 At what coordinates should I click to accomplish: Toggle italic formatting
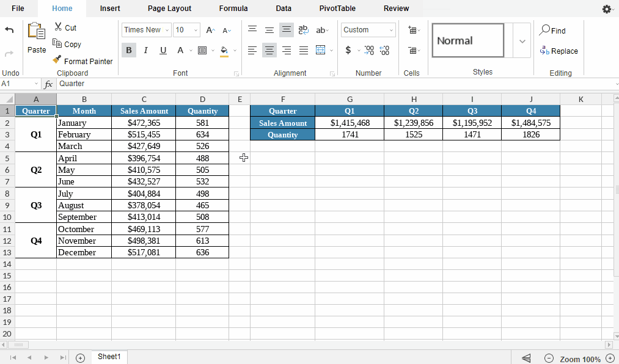tap(145, 50)
